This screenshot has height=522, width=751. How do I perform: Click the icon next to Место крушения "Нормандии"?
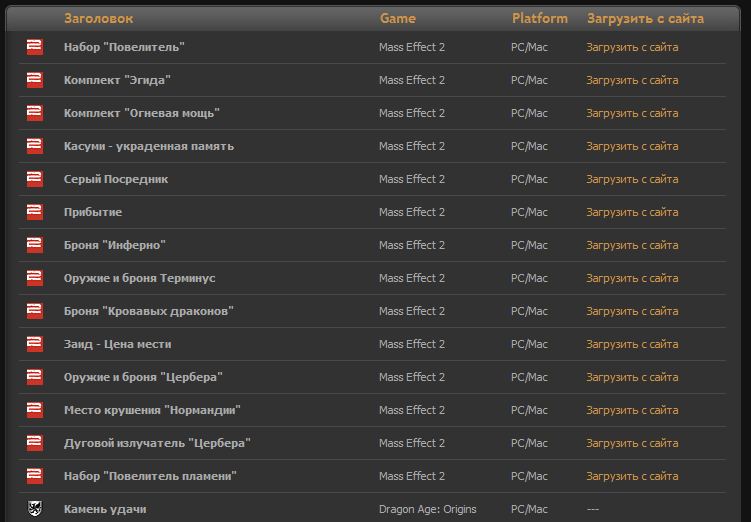point(35,410)
